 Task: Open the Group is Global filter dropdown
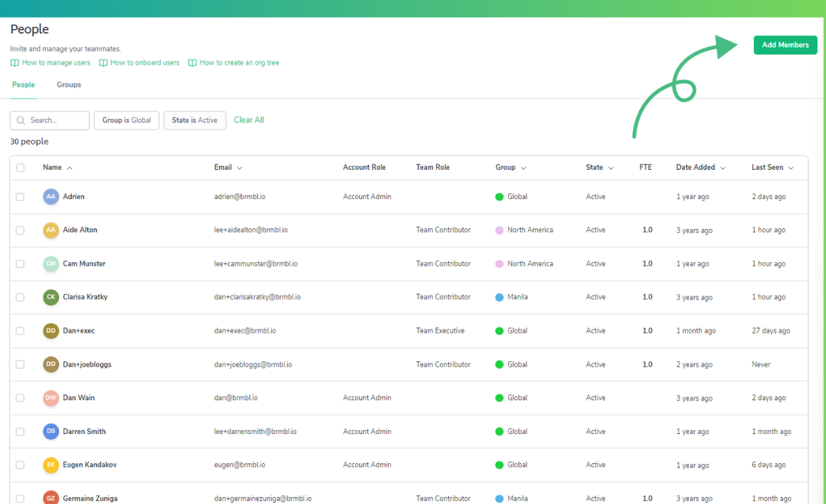[126, 120]
